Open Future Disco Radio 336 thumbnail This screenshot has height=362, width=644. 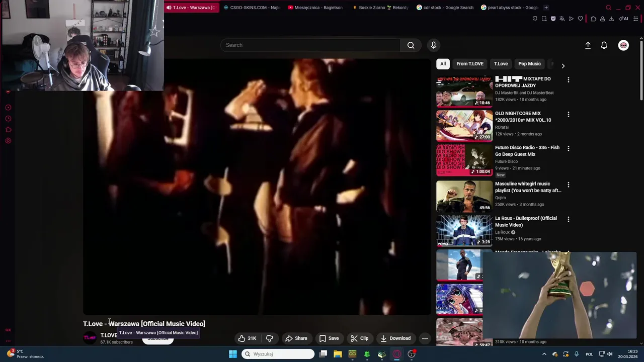(464, 160)
